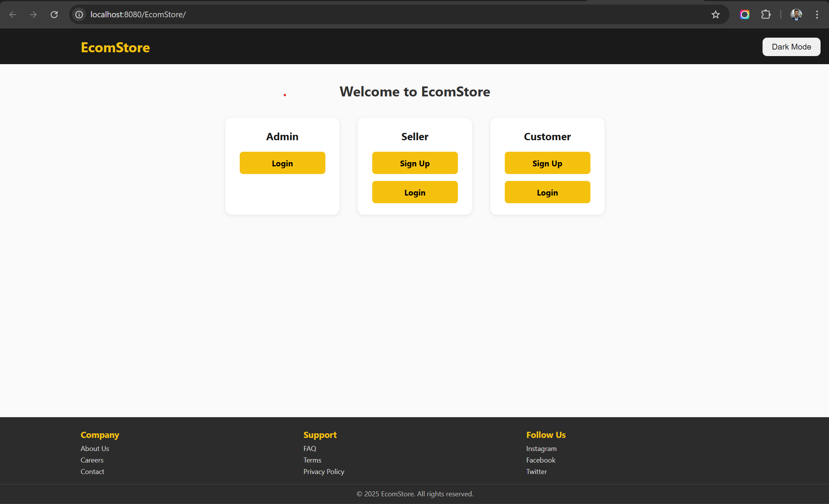Click the EcomStore logo
This screenshot has width=829, height=504.
coord(115,47)
